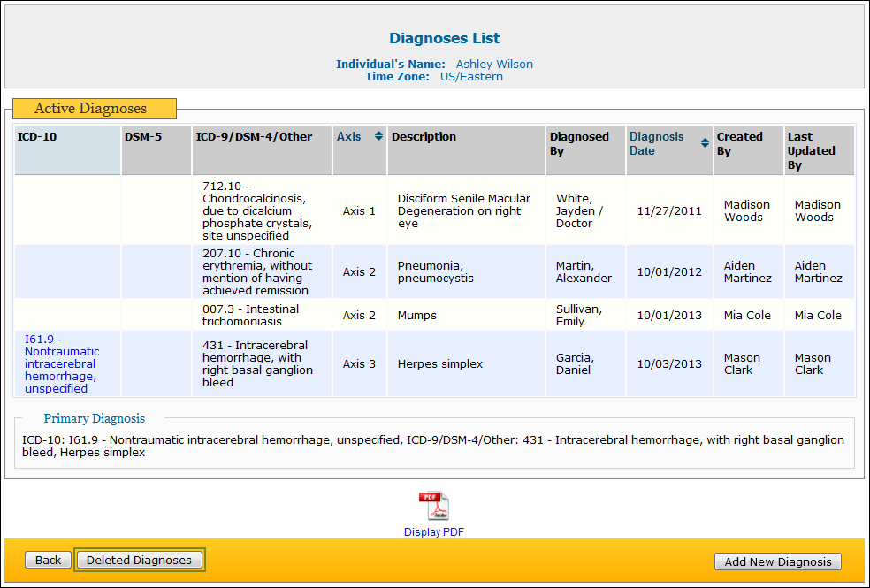Click the Ashley Wilson name
Screen dimensions: 870x588
(494, 64)
